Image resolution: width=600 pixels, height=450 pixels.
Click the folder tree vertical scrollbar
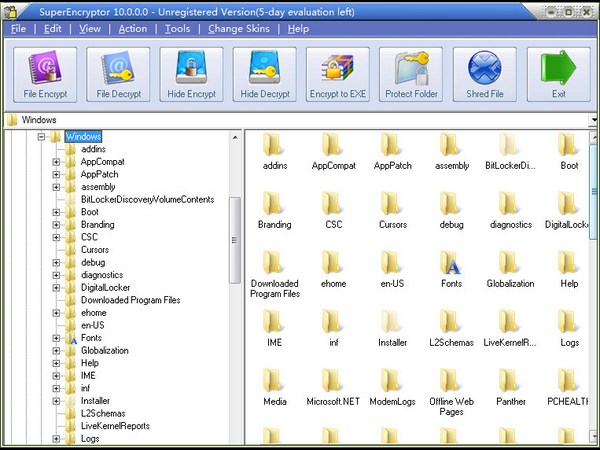coord(235,240)
